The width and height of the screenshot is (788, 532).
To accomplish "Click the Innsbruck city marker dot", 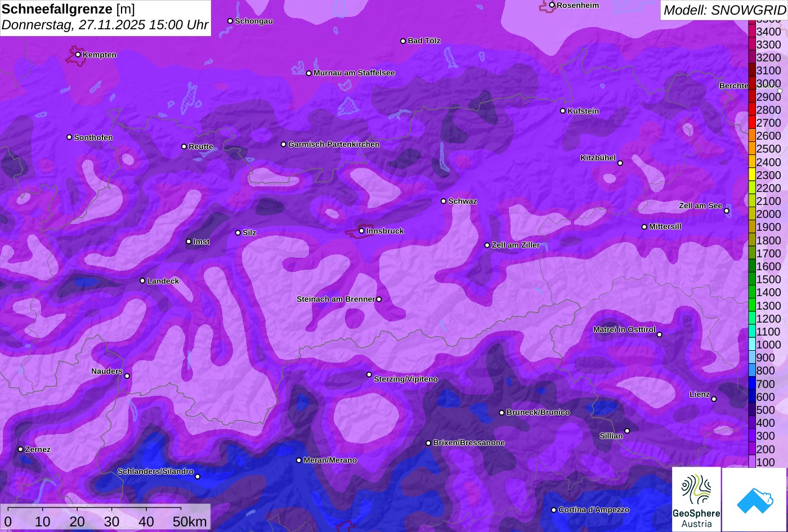I will click(361, 231).
